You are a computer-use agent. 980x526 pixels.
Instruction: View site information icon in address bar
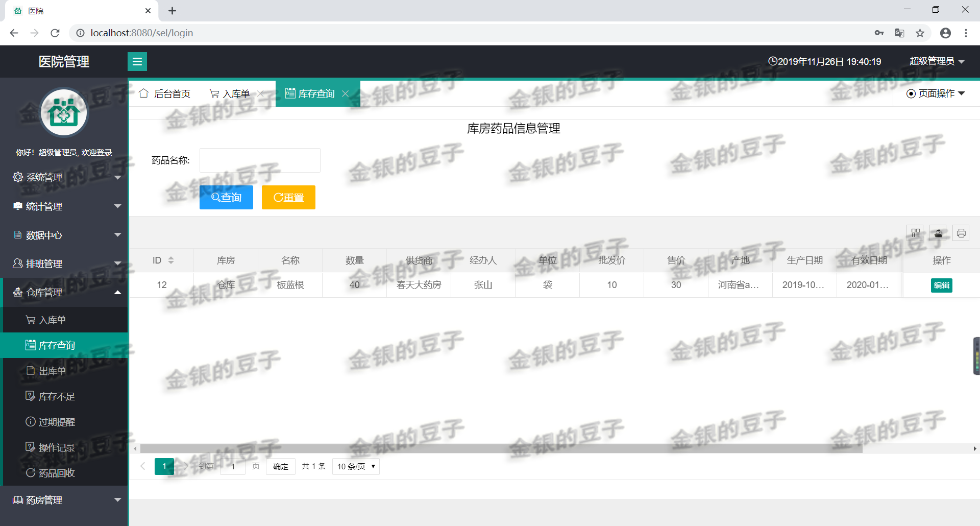[x=80, y=33]
